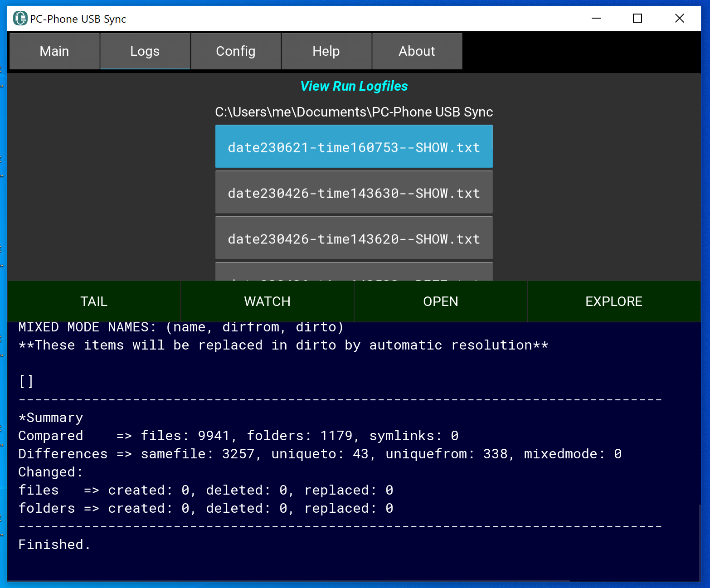Click the automatic resolution warning line
The height and width of the screenshot is (588, 710).
pyautogui.click(x=283, y=345)
